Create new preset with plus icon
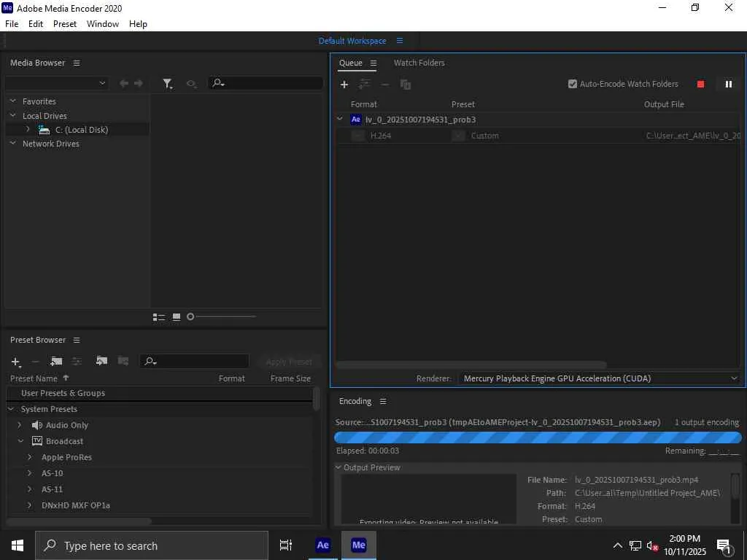The width and height of the screenshot is (747, 560). point(15,362)
